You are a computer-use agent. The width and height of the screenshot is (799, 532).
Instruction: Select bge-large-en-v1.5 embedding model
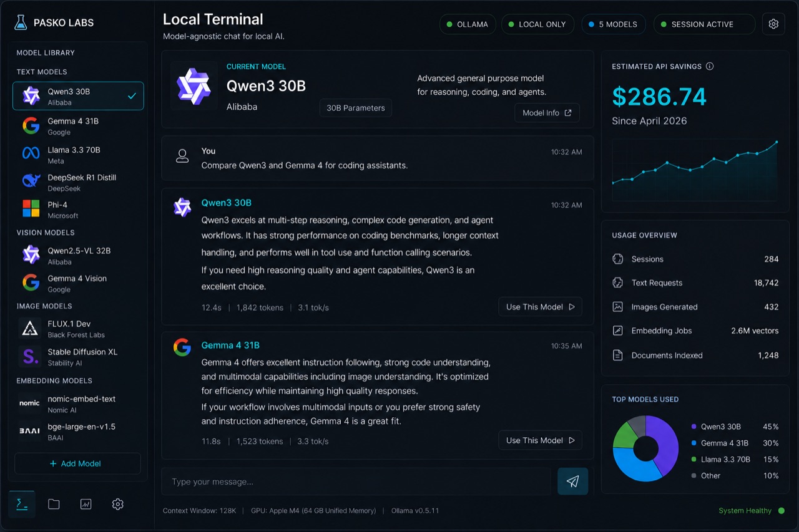(78, 432)
